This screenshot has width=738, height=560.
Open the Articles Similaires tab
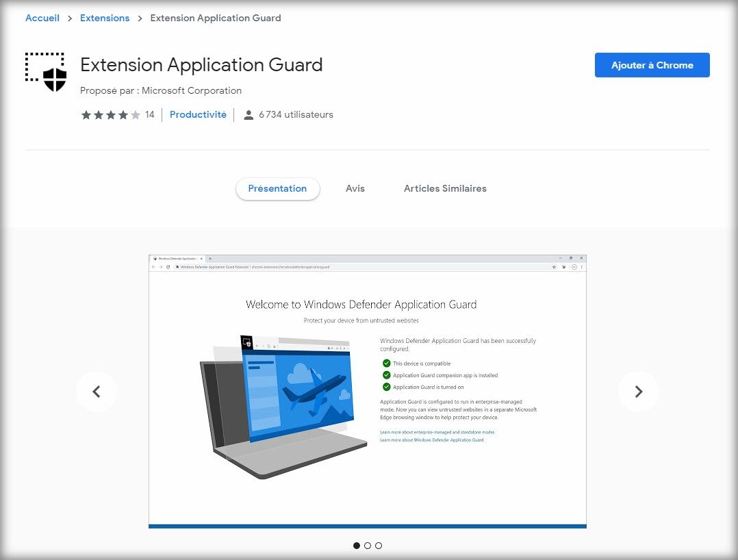coord(445,189)
